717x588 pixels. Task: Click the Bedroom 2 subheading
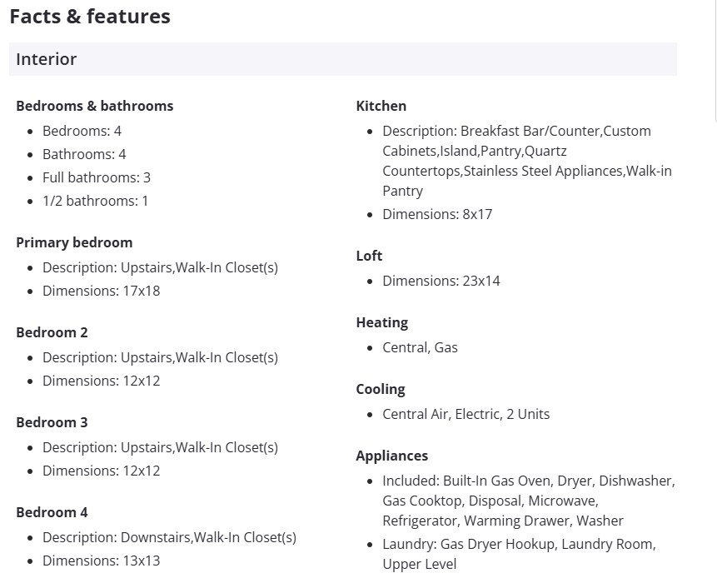[52, 332]
